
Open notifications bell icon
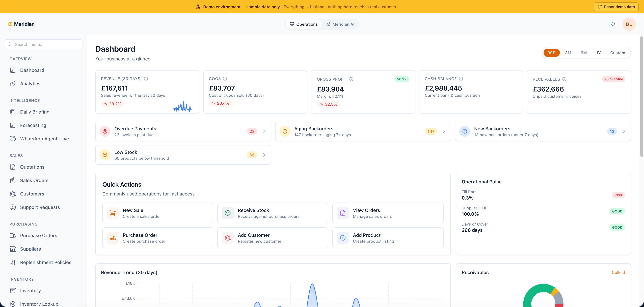613,24
